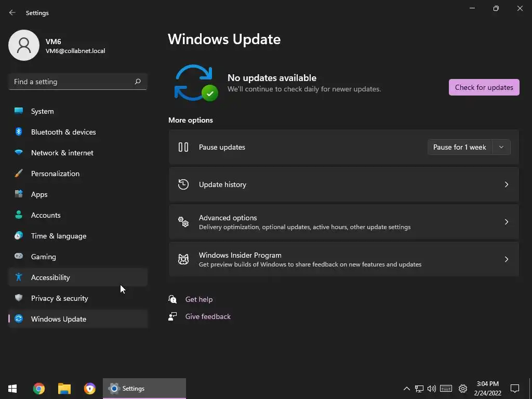532x399 pixels.
Task: Open the Windows Start button
Action: tap(12, 389)
